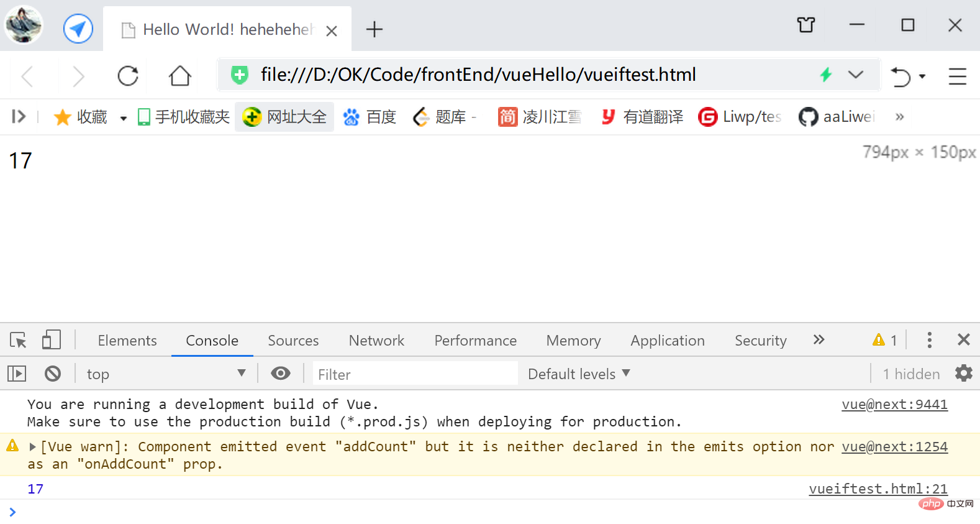This screenshot has height=524, width=980.
Task: Open a new browser tab
Action: point(374,29)
